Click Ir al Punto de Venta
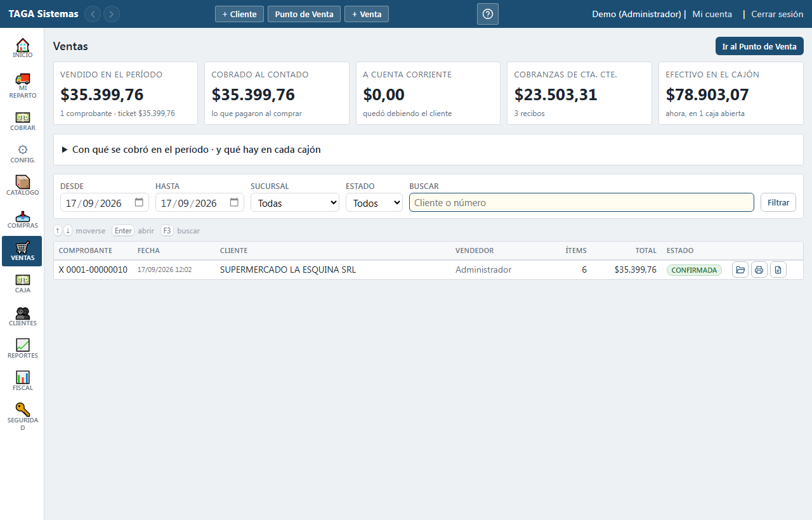Screen dimensions: 812x520 759,46
